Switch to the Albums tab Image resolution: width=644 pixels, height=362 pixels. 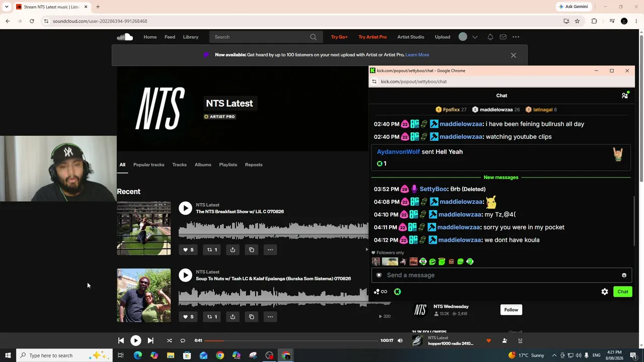tap(203, 164)
